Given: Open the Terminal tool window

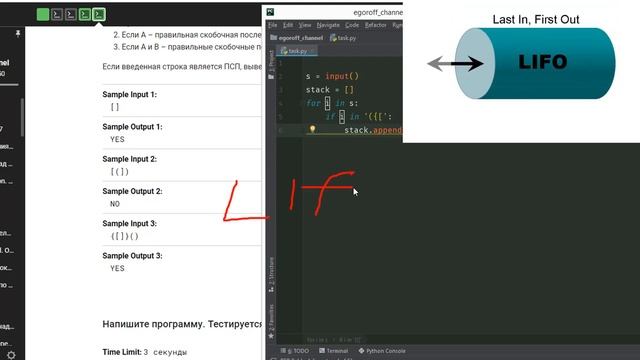Looking at the screenshot, I should click(333, 351).
